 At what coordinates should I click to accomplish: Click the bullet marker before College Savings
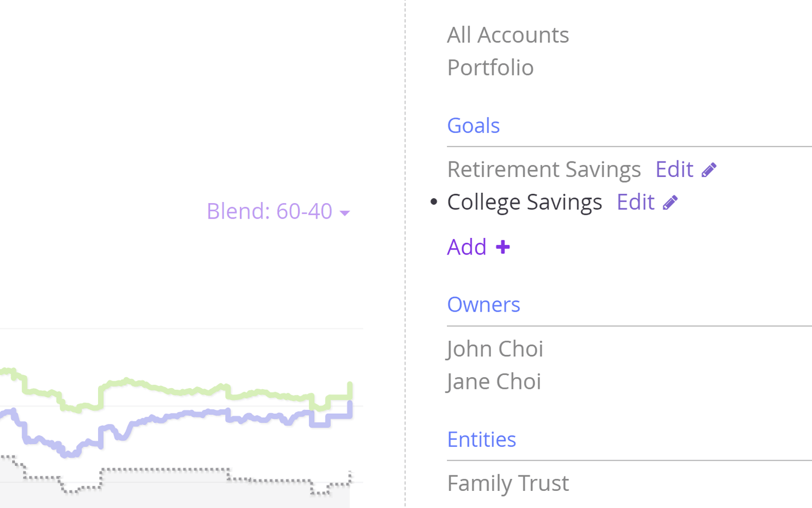(x=434, y=201)
